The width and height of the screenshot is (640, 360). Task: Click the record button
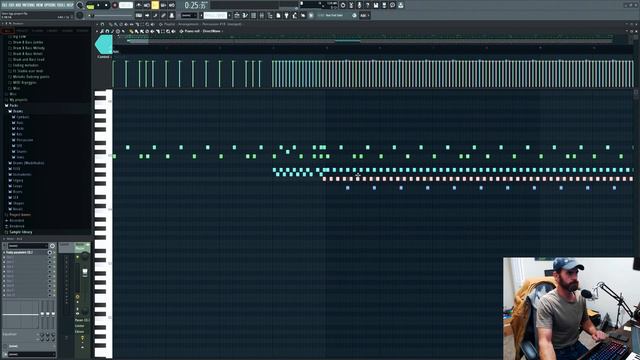pyautogui.click(x=115, y=5)
